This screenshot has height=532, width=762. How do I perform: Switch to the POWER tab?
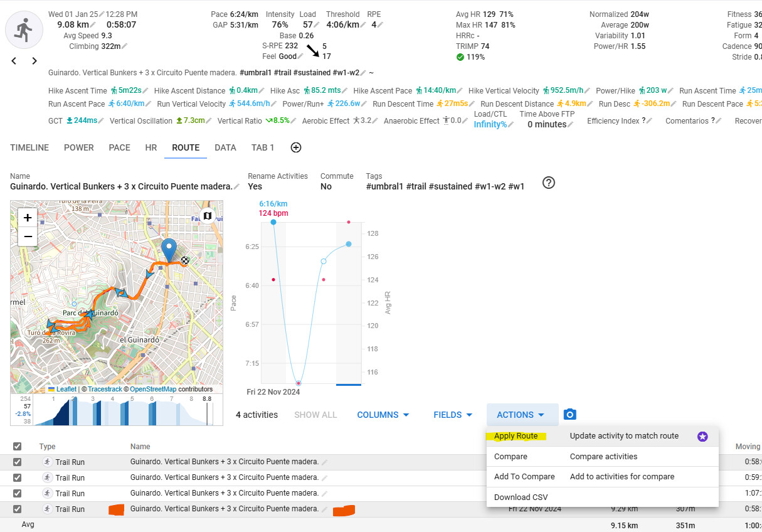click(x=79, y=147)
